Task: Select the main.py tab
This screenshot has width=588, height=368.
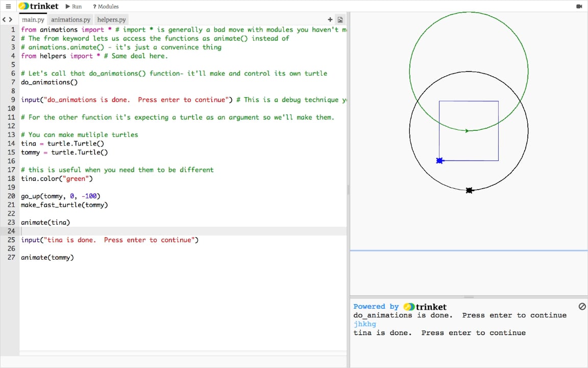Action: click(33, 20)
